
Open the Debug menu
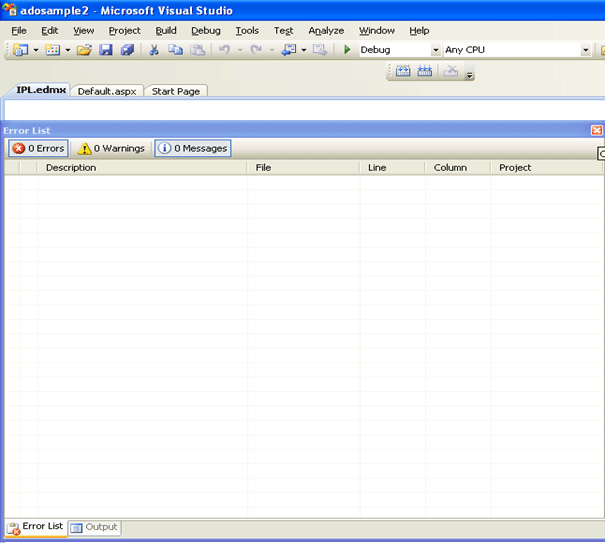click(x=206, y=30)
